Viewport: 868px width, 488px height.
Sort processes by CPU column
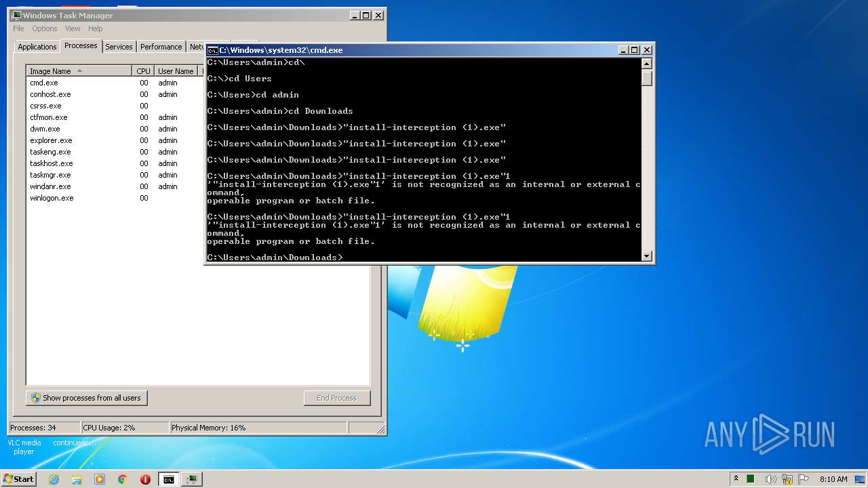coord(143,71)
